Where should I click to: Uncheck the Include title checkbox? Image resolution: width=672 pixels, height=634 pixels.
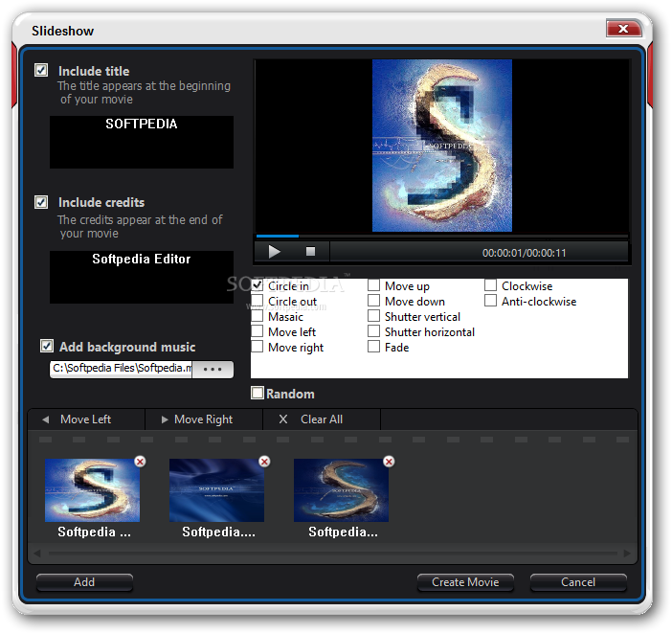41,70
